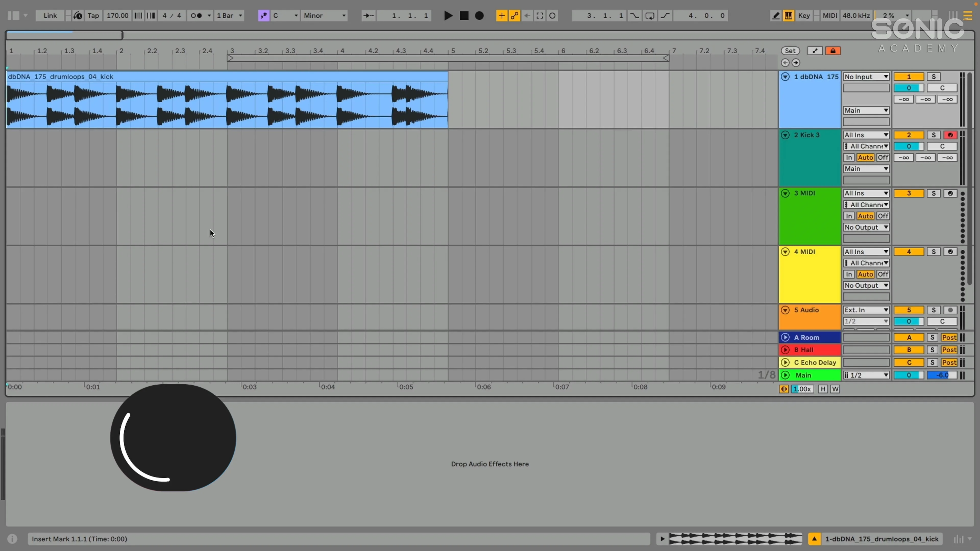Toggle Follow playback icon
The width and height of the screenshot is (980, 551).
tap(368, 16)
